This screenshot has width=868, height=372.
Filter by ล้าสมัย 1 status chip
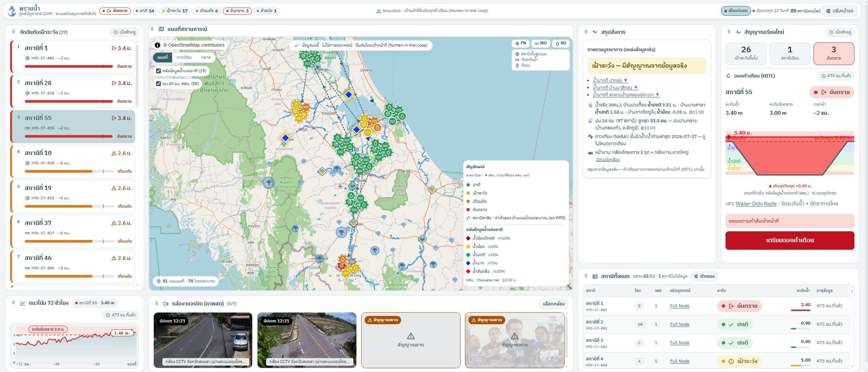click(267, 11)
